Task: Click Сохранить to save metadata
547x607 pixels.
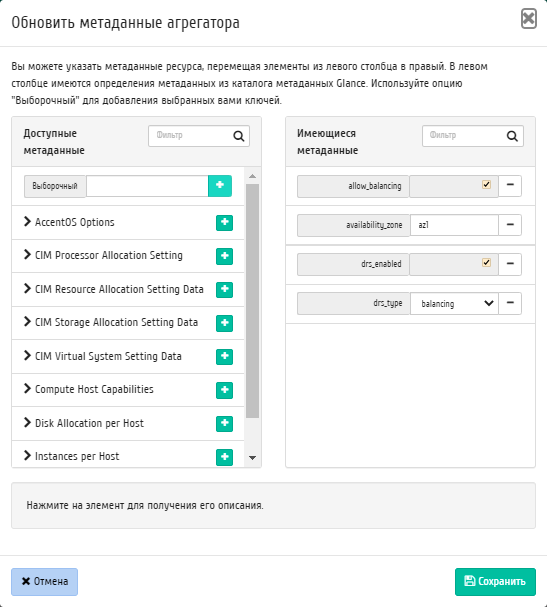Action: click(x=495, y=581)
